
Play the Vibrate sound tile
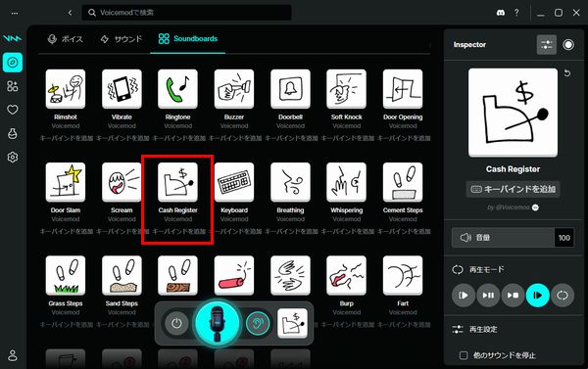click(122, 89)
